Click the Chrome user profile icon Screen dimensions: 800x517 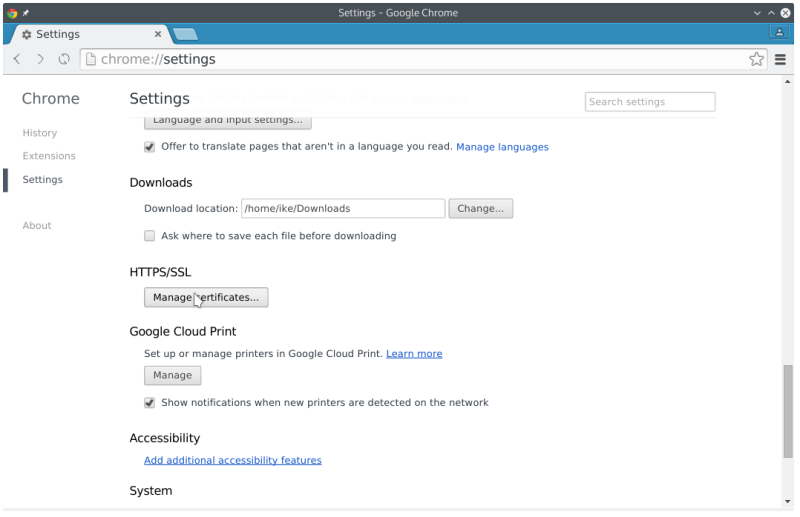tap(779, 32)
